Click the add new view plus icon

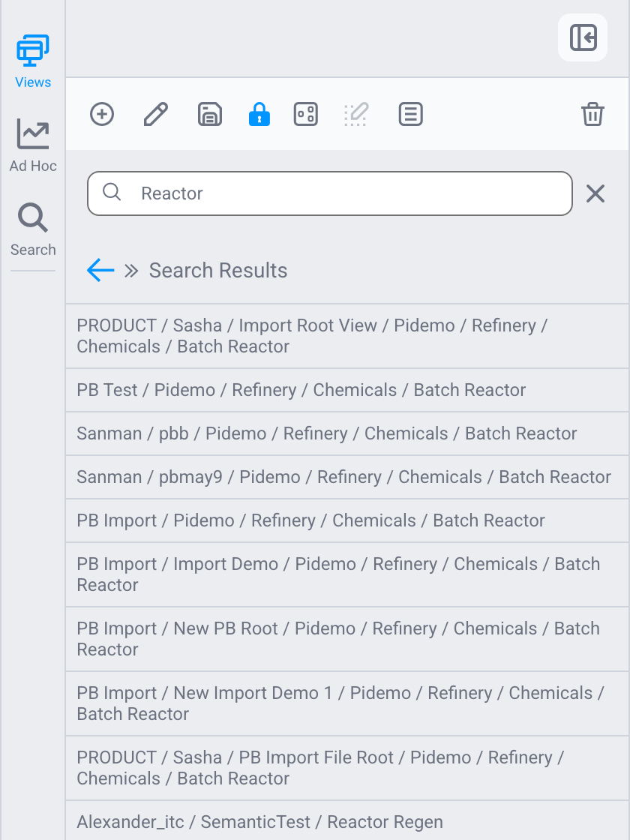[x=102, y=114]
